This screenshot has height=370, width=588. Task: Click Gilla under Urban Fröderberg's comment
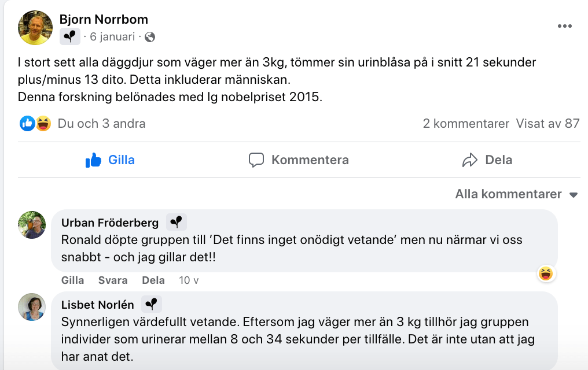72,280
